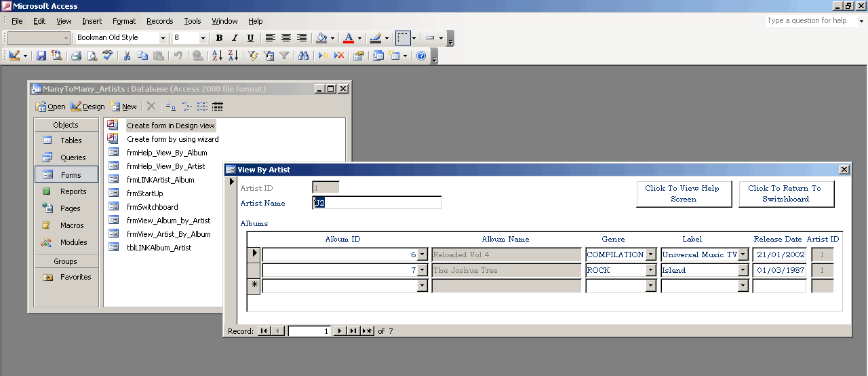Click the record number box

[x=309, y=331]
